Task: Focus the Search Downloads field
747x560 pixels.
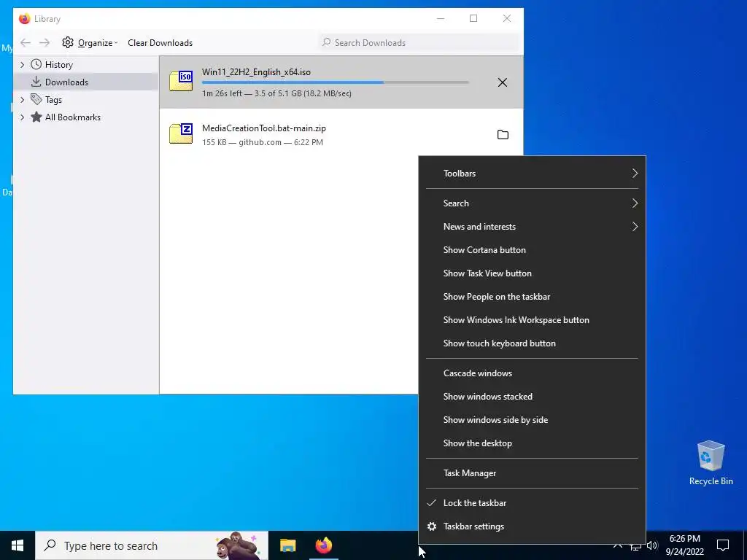Action: click(x=419, y=43)
